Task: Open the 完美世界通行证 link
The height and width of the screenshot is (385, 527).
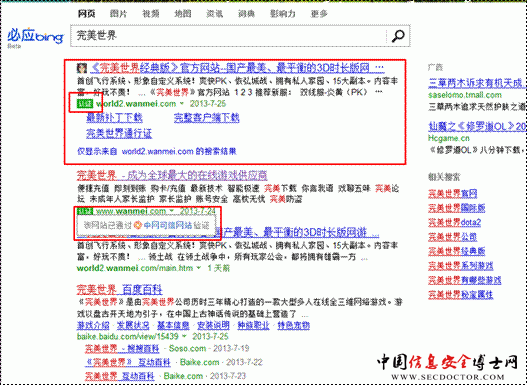Action: click(119, 134)
